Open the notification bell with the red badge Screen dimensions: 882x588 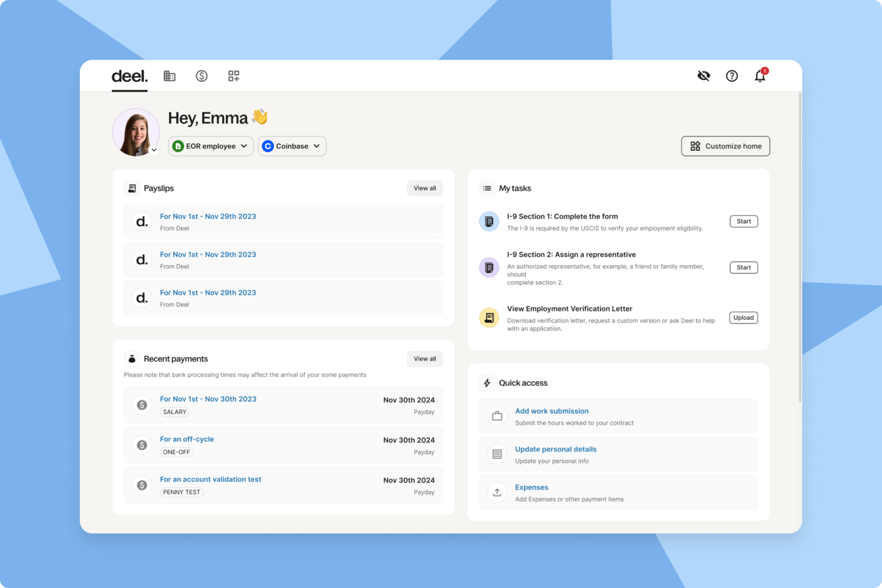(759, 76)
